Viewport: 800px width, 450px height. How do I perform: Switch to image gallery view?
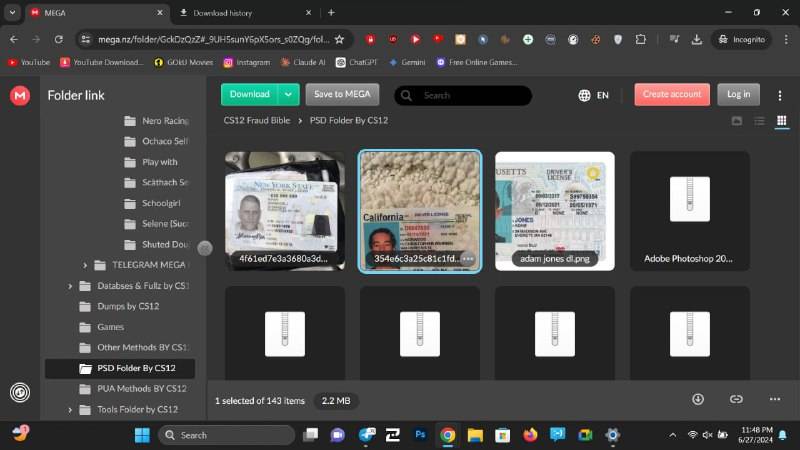[737, 121]
